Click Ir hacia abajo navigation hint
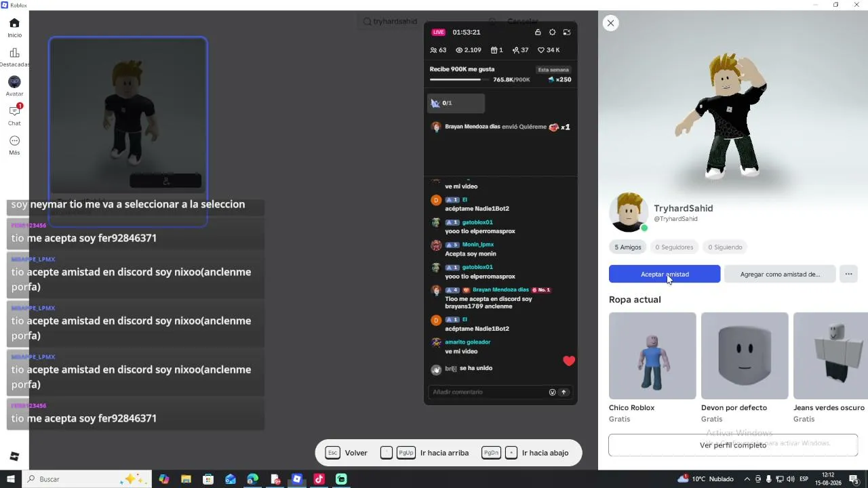 525,453
